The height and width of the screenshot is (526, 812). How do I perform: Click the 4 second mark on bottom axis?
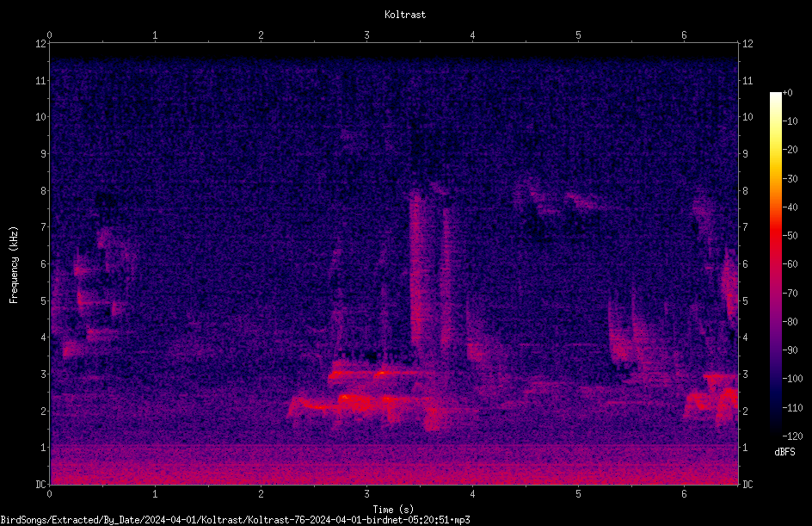tap(472, 494)
